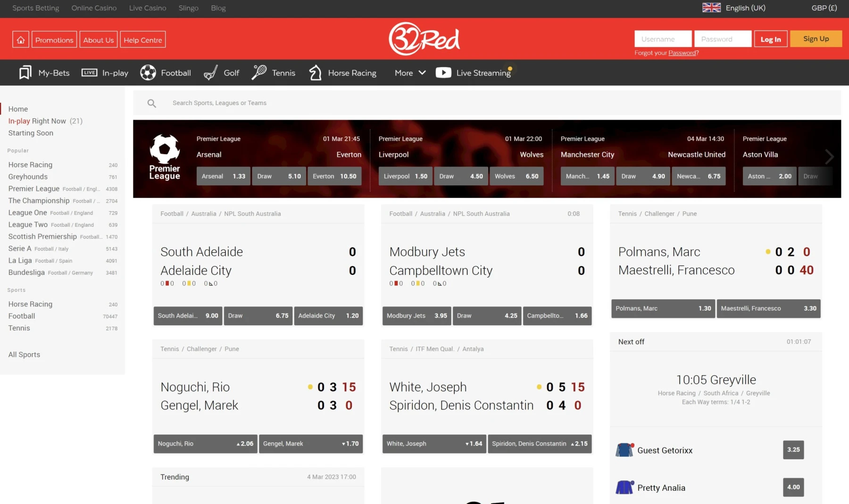Viewport: 849px width, 504px height.
Task: Click Guest Getorixx jockey silk icon
Action: coord(624,450)
